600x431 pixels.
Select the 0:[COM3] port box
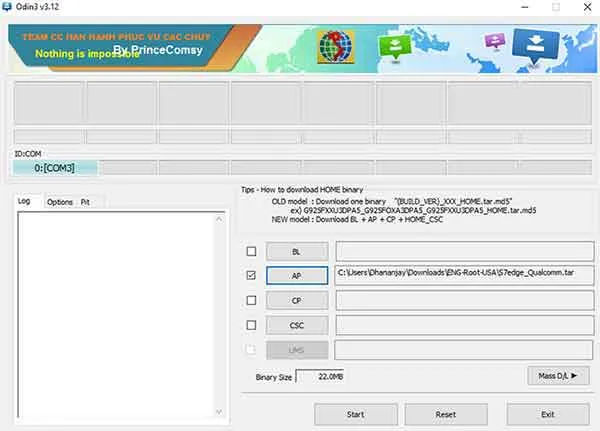tap(55, 168)
